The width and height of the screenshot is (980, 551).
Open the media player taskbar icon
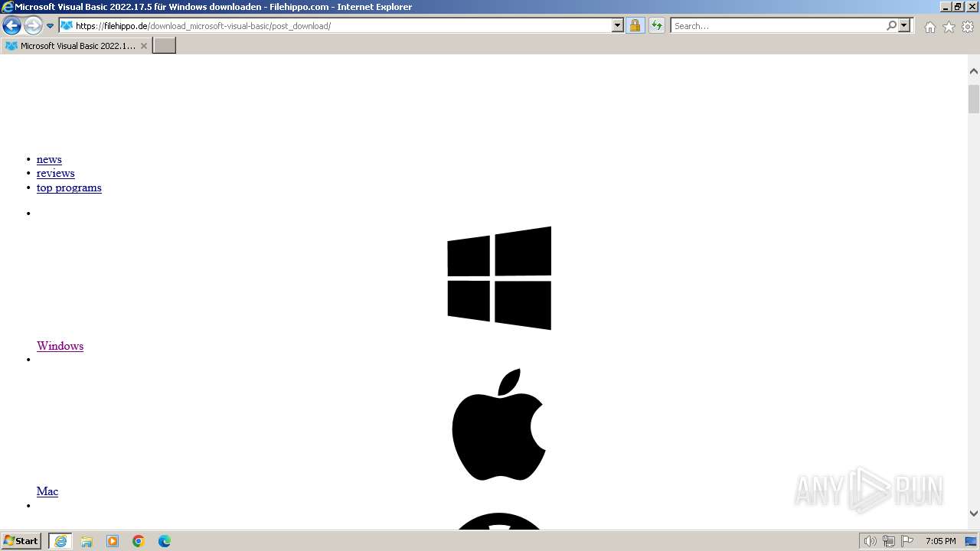coord(113,541)
